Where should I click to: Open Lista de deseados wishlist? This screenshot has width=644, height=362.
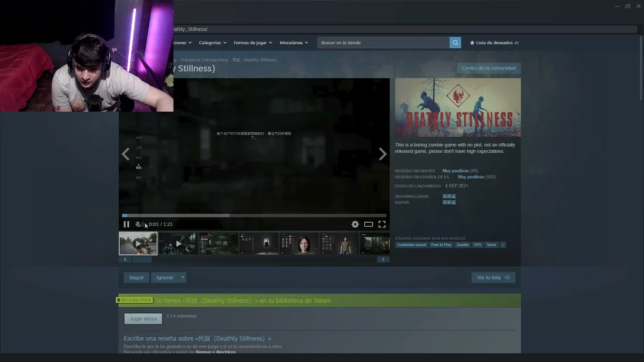point(494,43)
